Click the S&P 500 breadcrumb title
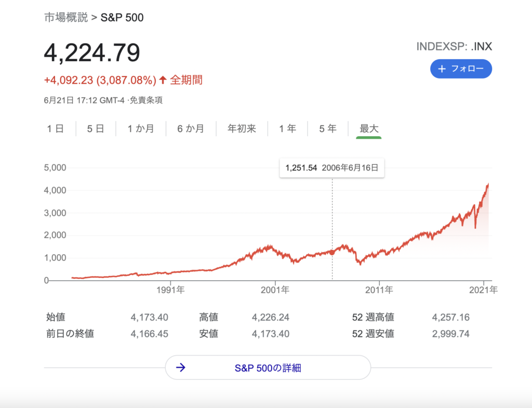532x408 pixels. click(x=122, y=17)
